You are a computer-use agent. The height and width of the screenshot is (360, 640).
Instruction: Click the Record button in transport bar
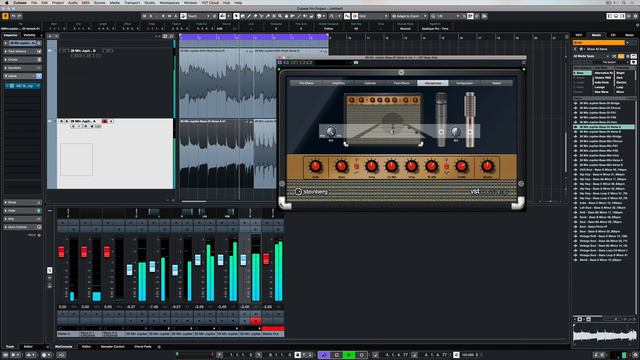361,355
